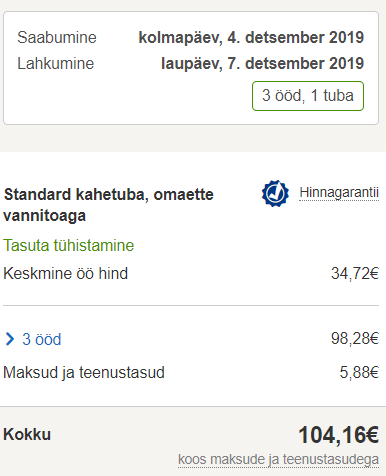
Task: Click the blue 3 ööd text
Action: click(42, 339)
